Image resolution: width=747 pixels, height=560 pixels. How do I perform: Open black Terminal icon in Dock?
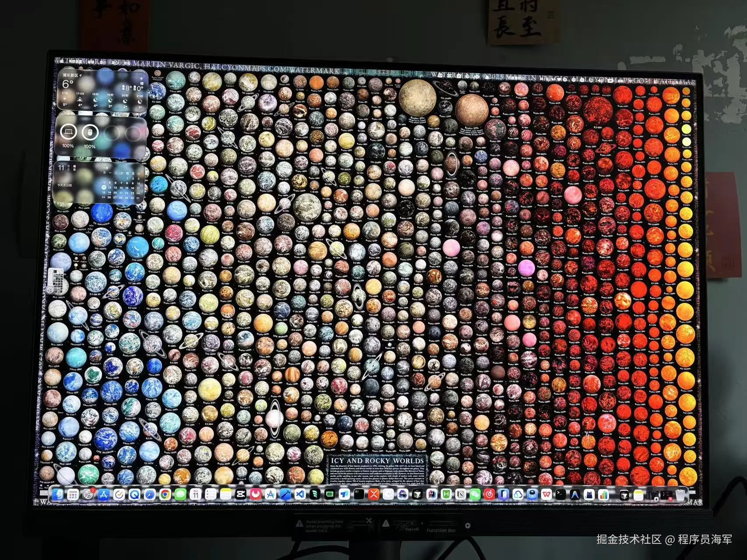point(561,494)
